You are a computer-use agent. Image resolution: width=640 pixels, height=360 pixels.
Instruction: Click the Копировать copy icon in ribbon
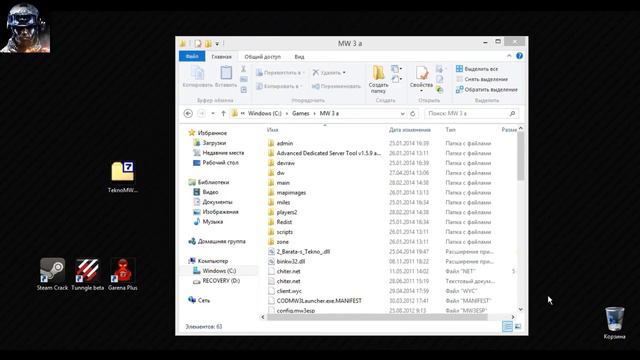pos(198,77)
